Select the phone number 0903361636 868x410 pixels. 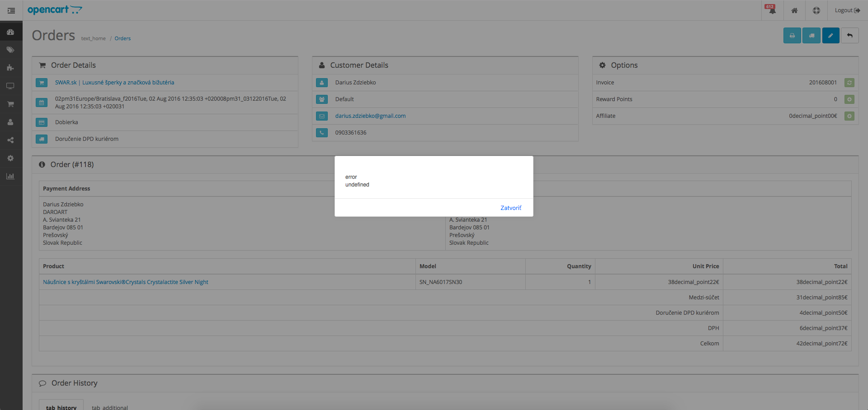[x=351, y=133]
